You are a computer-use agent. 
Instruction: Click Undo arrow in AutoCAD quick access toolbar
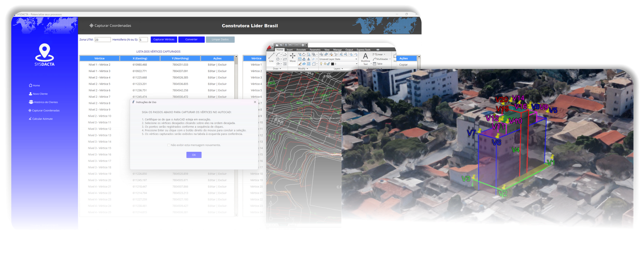[x=290, y=45]
